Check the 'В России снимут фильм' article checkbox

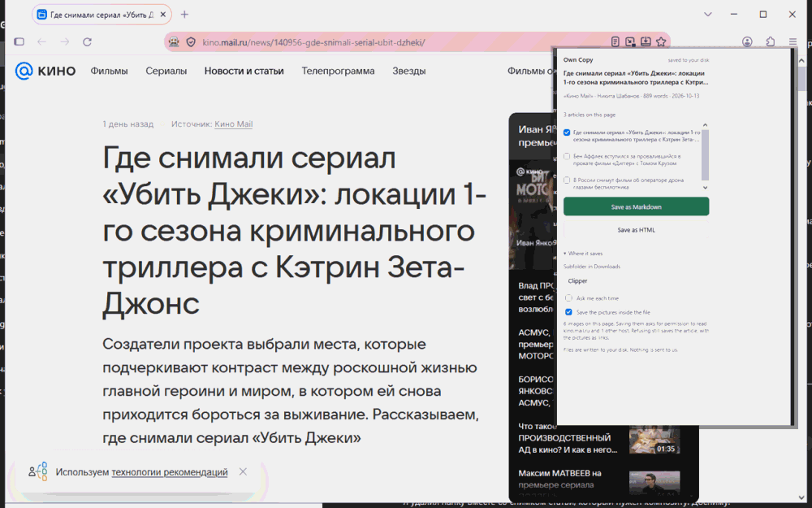coord(567,180)
